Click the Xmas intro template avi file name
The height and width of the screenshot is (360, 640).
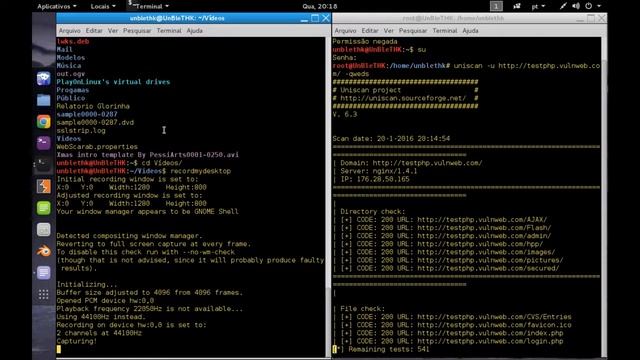click(148, 155)
